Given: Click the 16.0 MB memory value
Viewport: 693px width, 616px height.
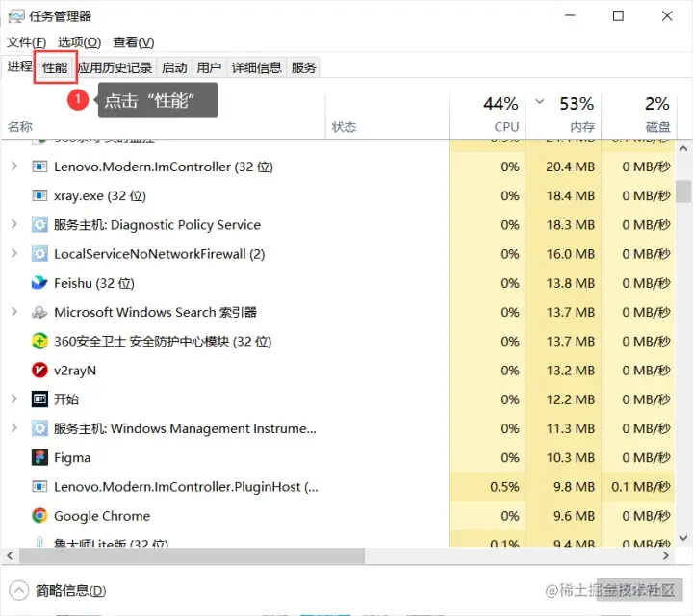Looking at the screenshot, I should 570,254.
